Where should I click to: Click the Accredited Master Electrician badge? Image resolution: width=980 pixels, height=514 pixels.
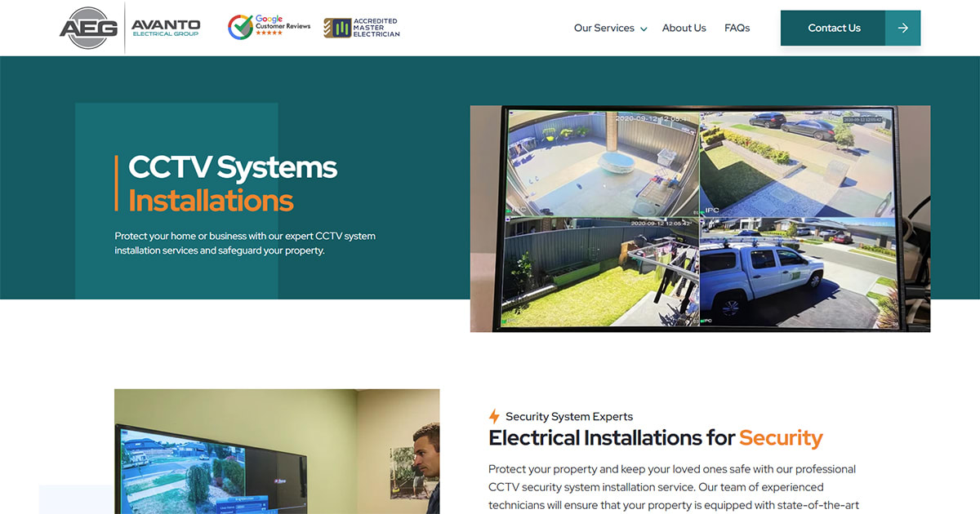[x=361, y=27]
